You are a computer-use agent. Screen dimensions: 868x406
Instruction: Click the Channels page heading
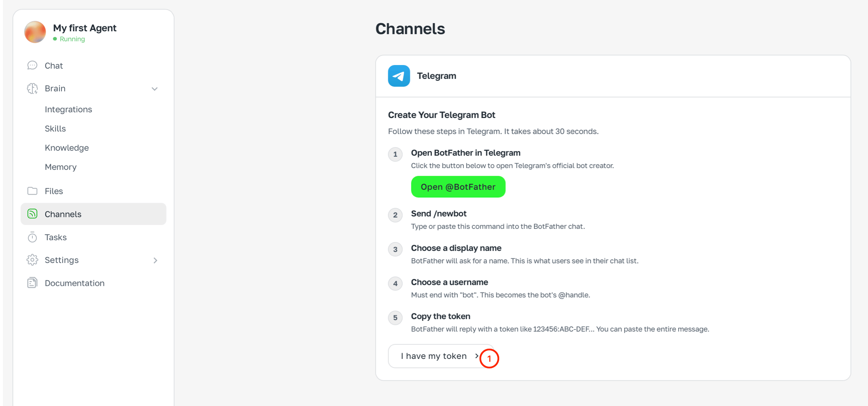[410, 29]
